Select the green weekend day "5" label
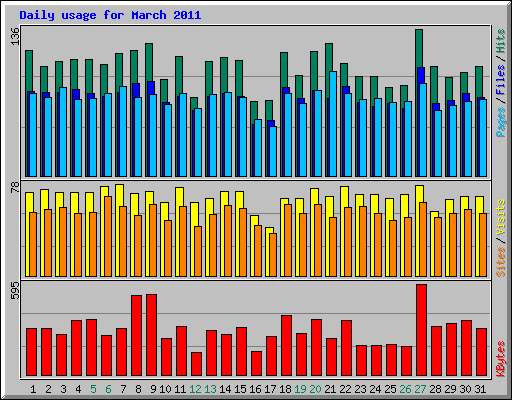The image size is (512, 400). (x=93, y=389)
